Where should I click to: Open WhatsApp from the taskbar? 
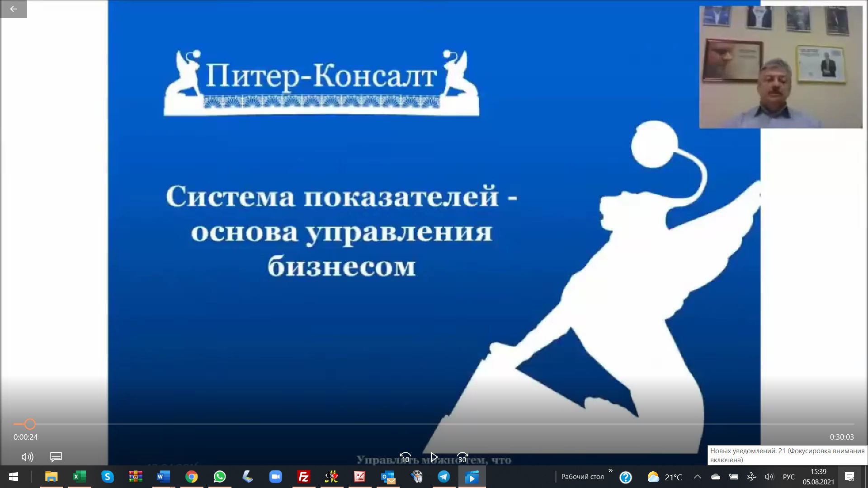tap(220, 477)
